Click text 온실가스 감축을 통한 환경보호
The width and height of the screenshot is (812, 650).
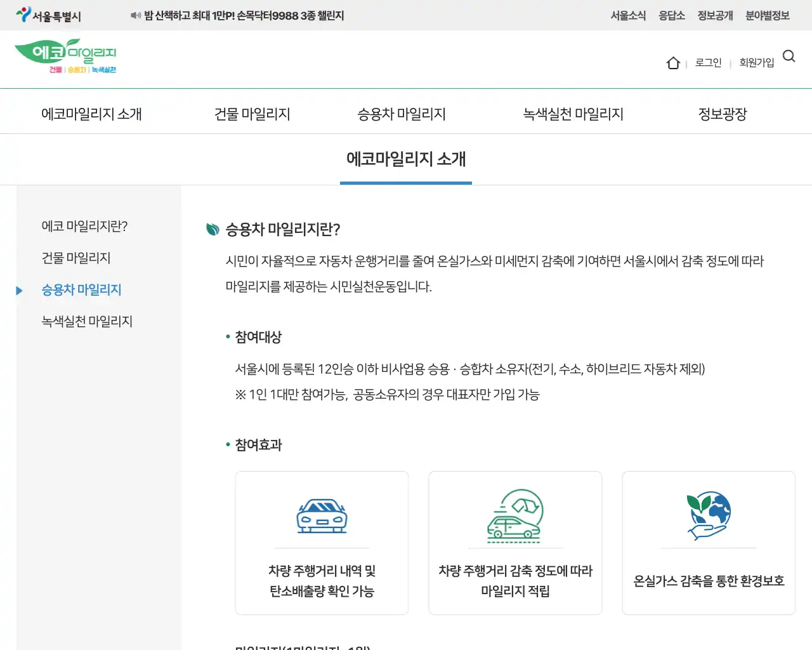coord(709,581)
